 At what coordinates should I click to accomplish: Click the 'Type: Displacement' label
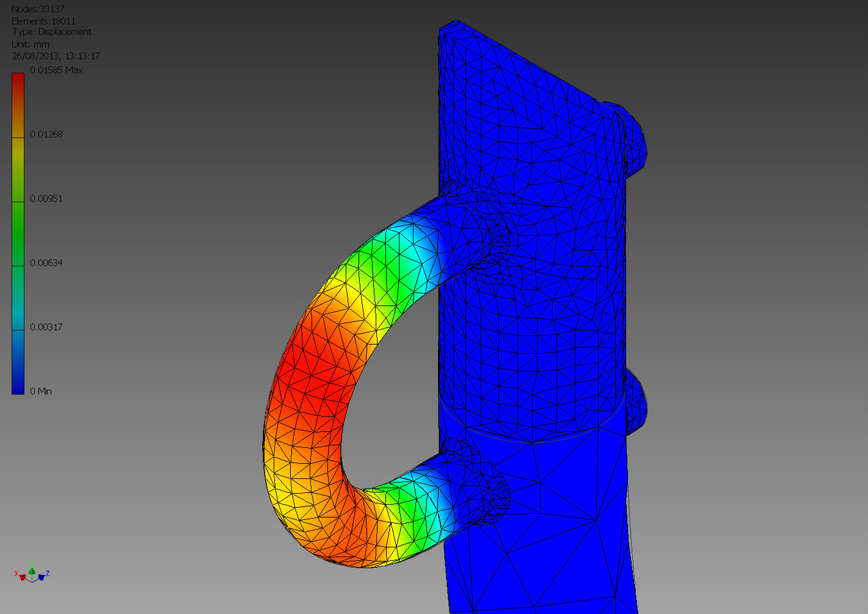point(51,32)
